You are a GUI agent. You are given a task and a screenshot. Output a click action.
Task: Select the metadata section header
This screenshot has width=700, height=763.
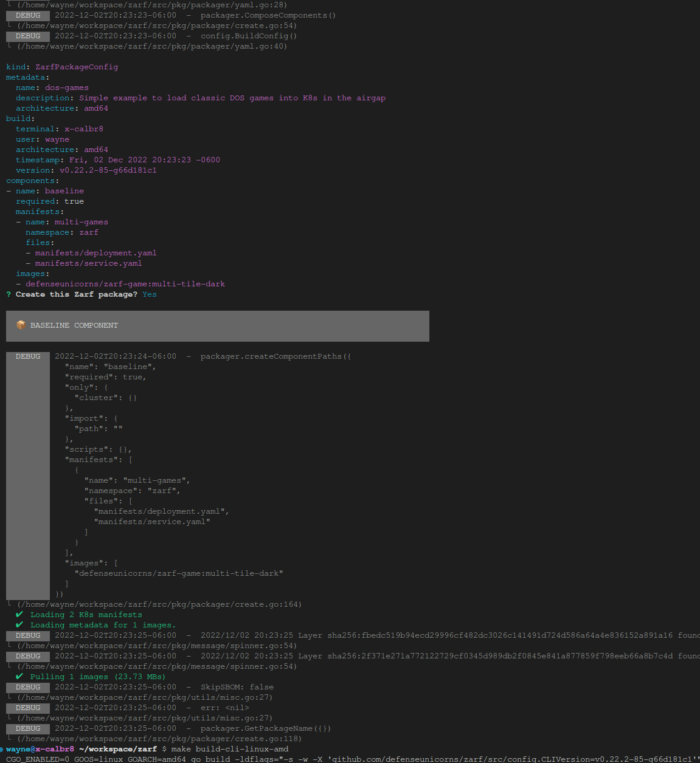pyautogui.click(x=26, y=77)
